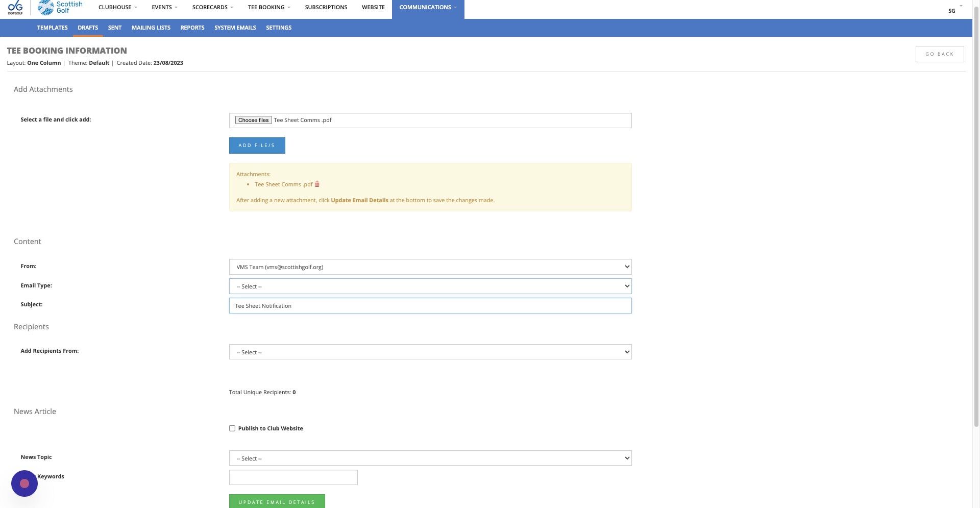Open the From sender dropdown

[x=430, y=267]
